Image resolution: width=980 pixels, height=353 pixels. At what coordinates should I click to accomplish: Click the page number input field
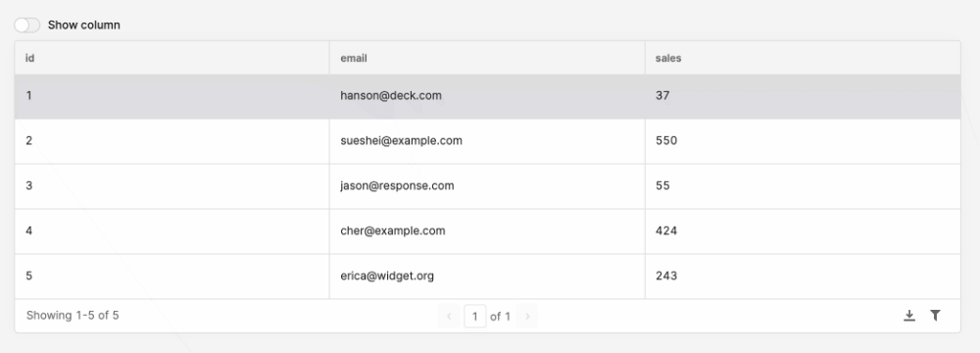tap(475, 317)
